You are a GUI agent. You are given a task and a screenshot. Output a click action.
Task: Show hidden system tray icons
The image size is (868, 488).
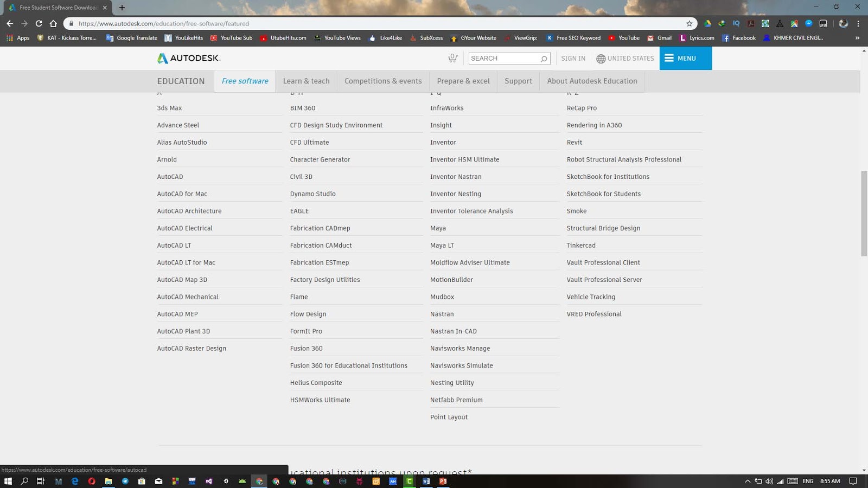[x=748, y=481]
